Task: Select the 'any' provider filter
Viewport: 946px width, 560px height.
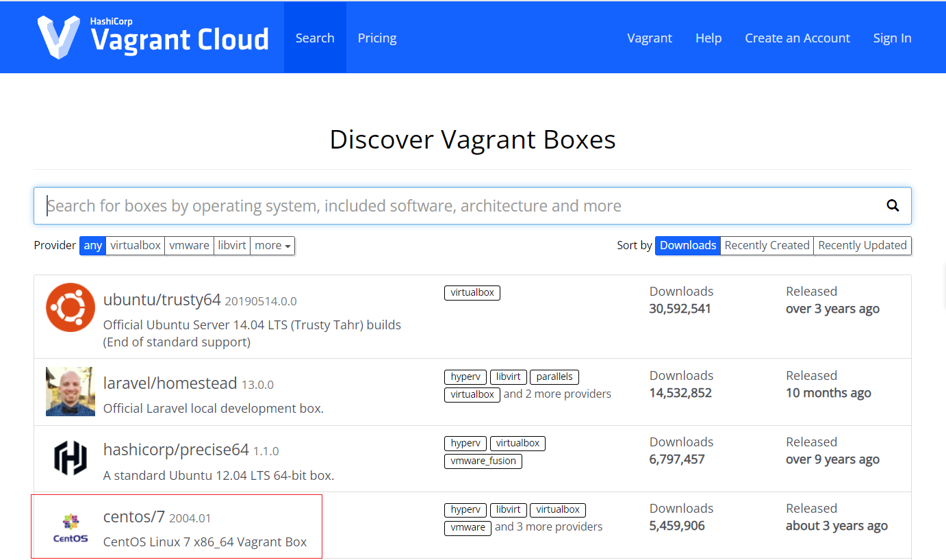Action: click(x=93, y=245)
